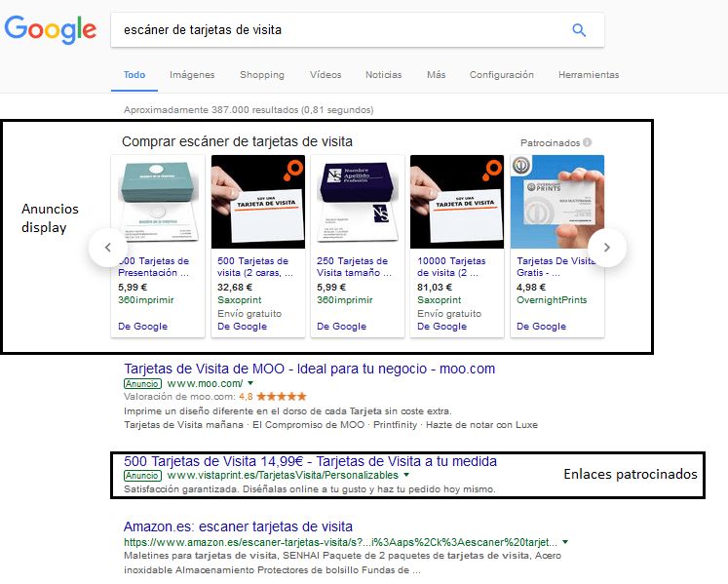Open Tarjetas de Visita de MOO ad link
The image size is (728, 584).
[x=310, y=370]
